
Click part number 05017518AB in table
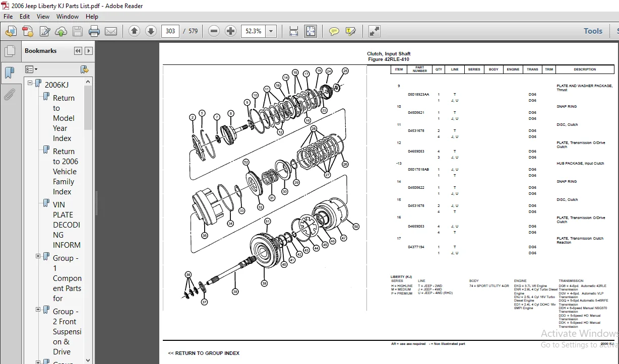(418, 169)
